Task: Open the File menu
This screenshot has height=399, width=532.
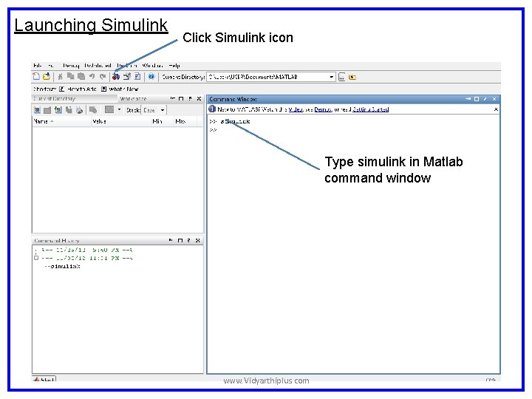Action: (38, 65)
